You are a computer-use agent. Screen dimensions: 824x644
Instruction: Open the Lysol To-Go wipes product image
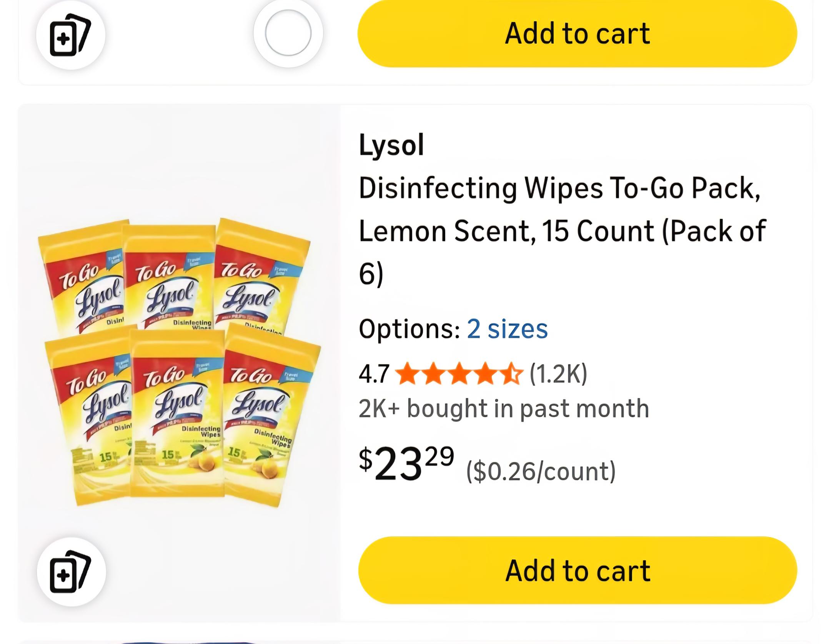[x=179, y=363]
